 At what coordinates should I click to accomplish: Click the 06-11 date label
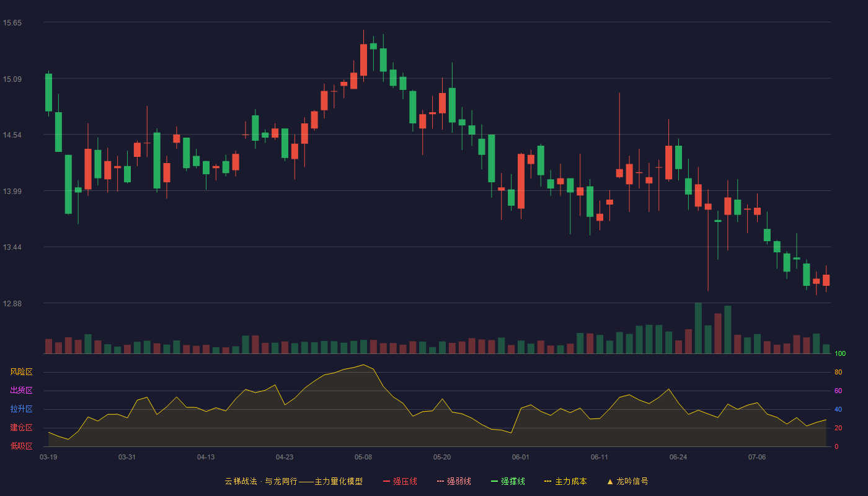(x=600, y=457)
